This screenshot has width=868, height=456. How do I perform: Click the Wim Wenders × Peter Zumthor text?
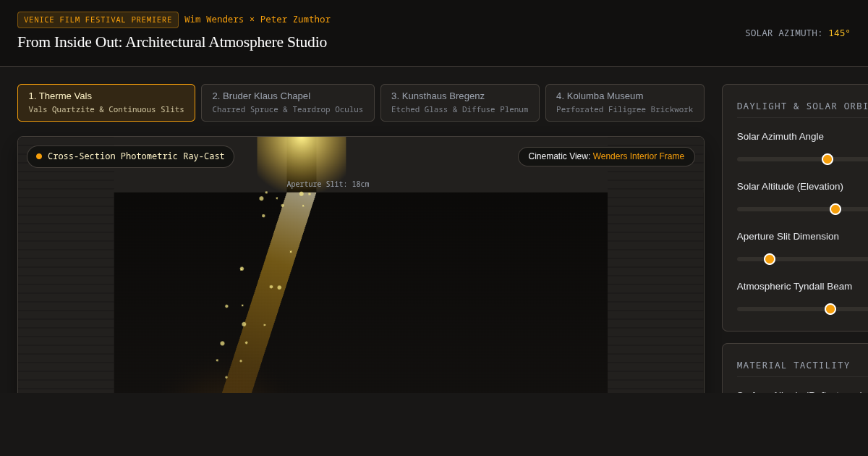click(258, 20)
